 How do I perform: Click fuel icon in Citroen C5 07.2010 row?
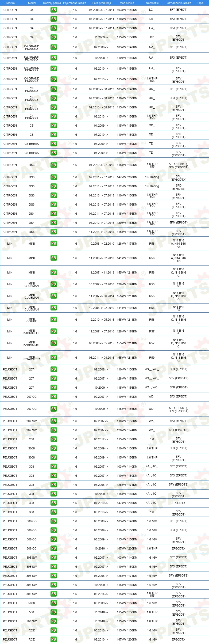coord(53,135)
